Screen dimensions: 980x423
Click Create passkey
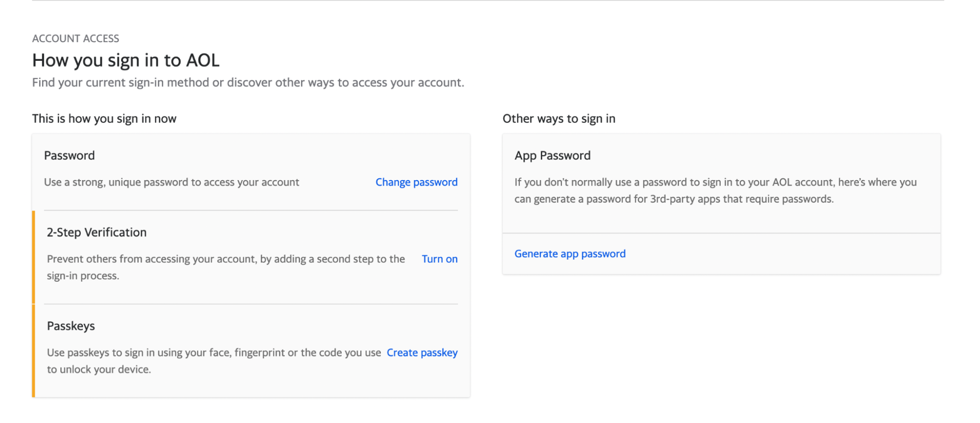point(422,352)
